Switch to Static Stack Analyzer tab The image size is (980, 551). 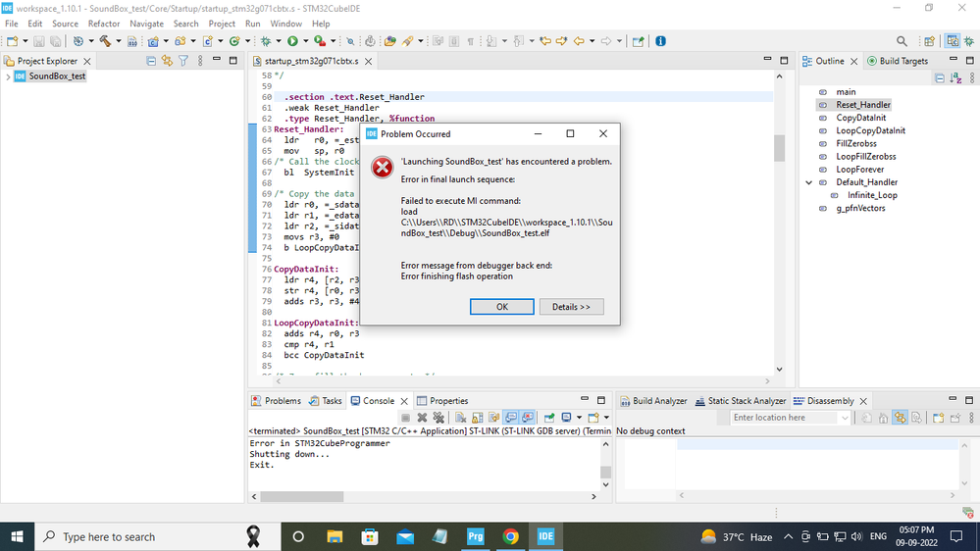741,401
